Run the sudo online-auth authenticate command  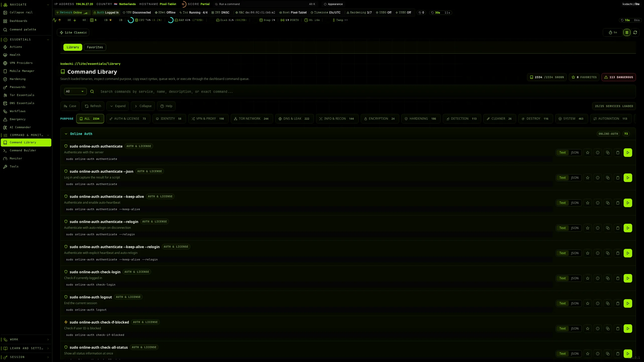click(628, 153)
